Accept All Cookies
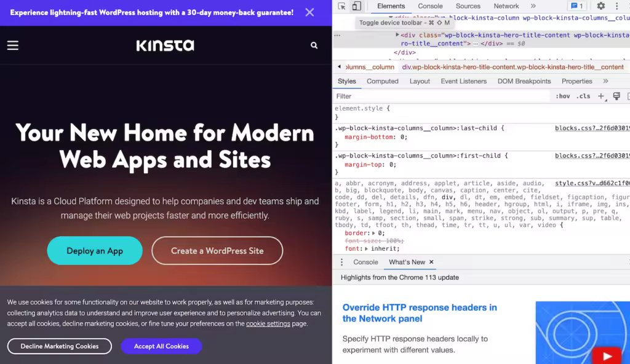 click(x=161, y=346)
